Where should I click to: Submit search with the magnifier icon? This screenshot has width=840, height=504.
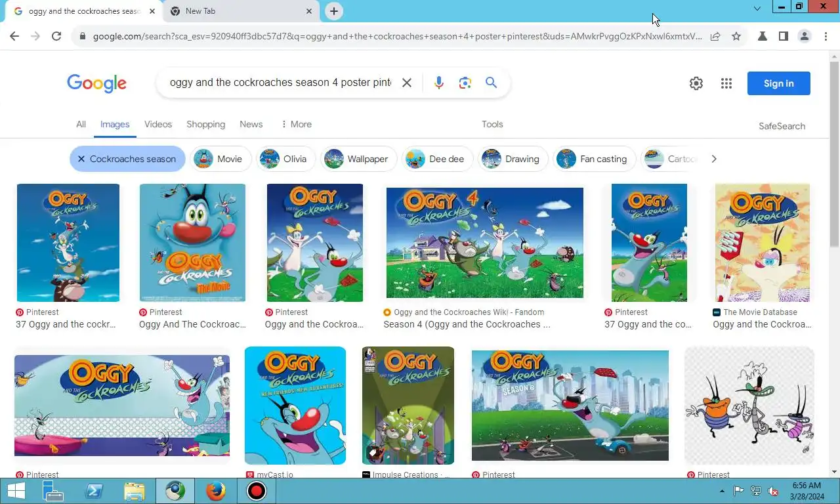tap(491, 83)
